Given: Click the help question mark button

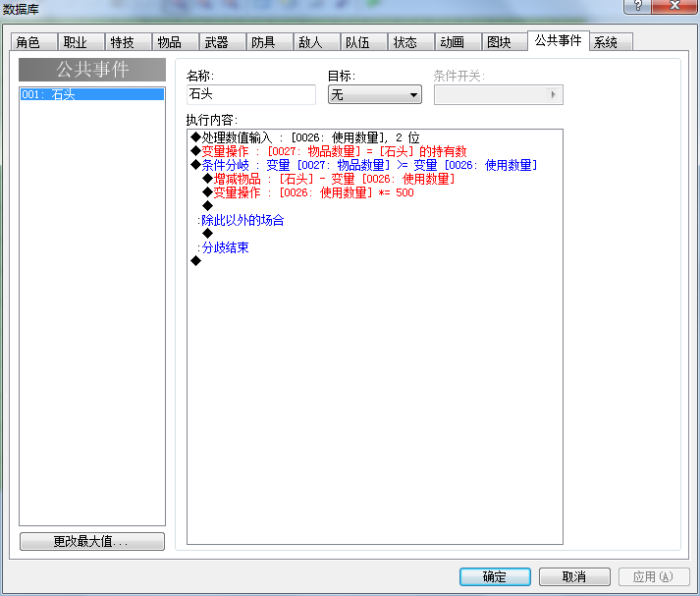Looking at the screenshot, I should click(637, 6).
